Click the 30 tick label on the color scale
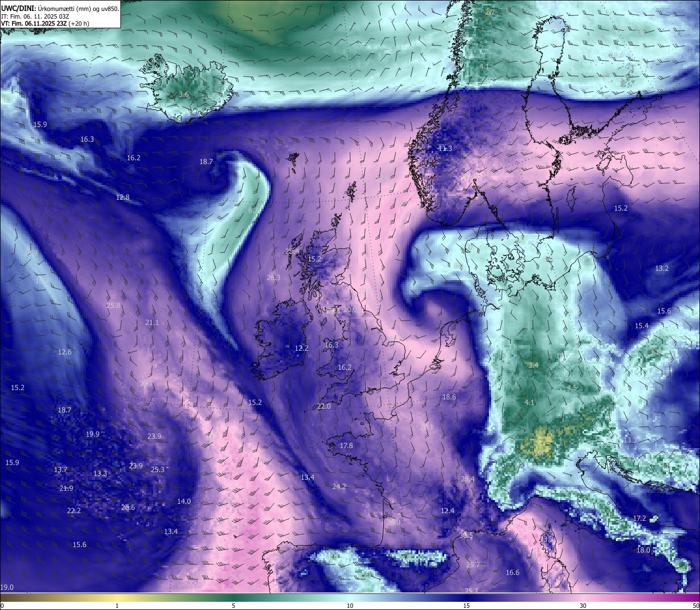 pyautogui.click(x=583, y=606)
